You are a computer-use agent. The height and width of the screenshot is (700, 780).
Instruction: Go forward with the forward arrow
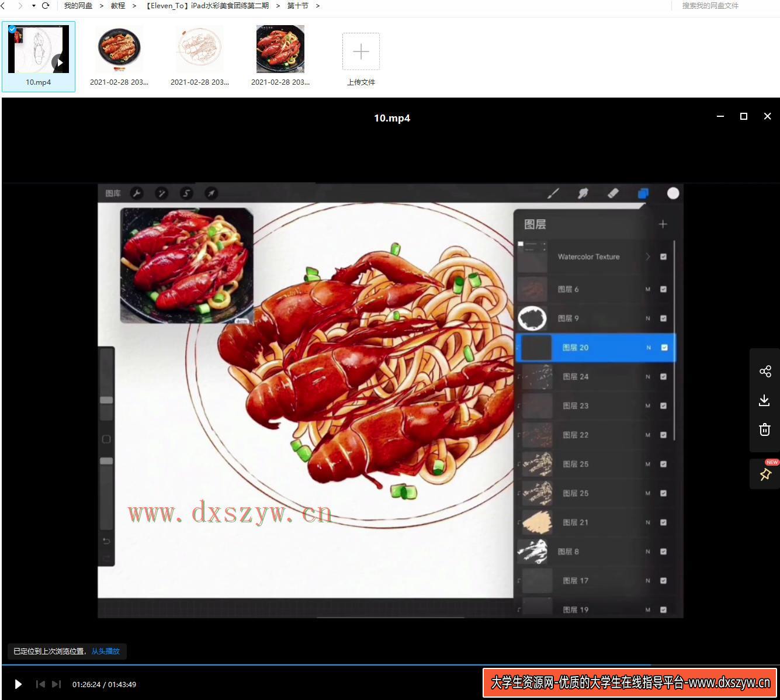20,6
